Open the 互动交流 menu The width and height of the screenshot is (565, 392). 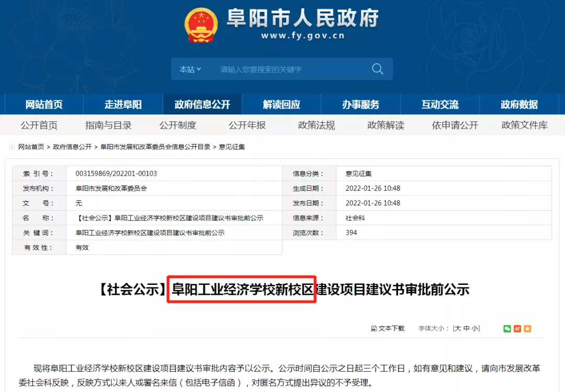click(441, 105)
